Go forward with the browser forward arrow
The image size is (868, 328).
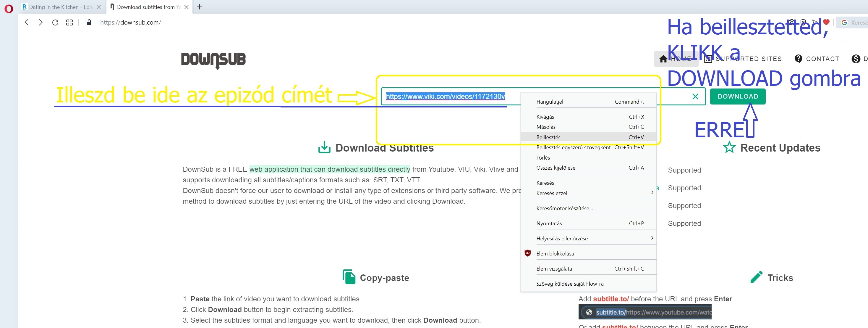(x=41, y=22)
